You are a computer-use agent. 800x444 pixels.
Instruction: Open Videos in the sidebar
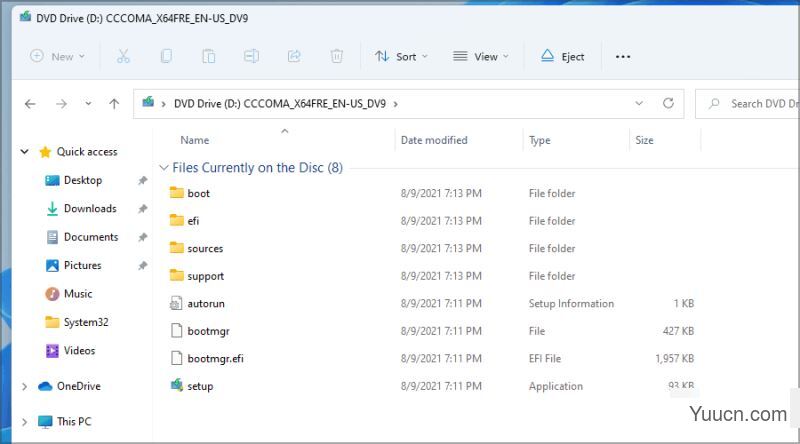(79, 350)
